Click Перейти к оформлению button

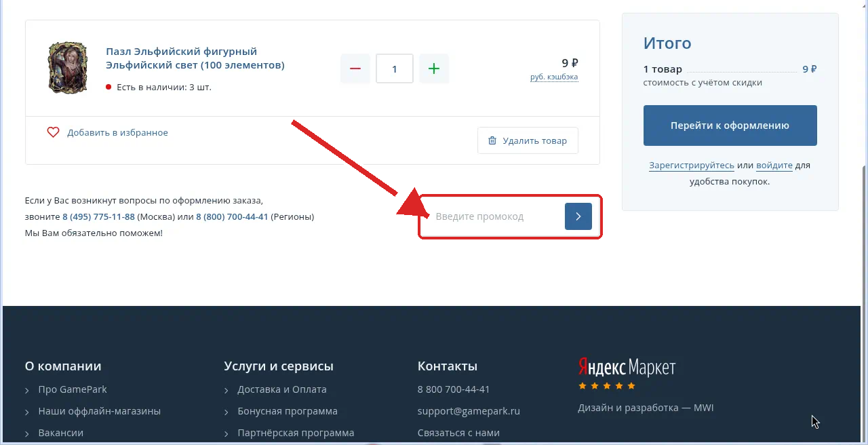(730, 125)
